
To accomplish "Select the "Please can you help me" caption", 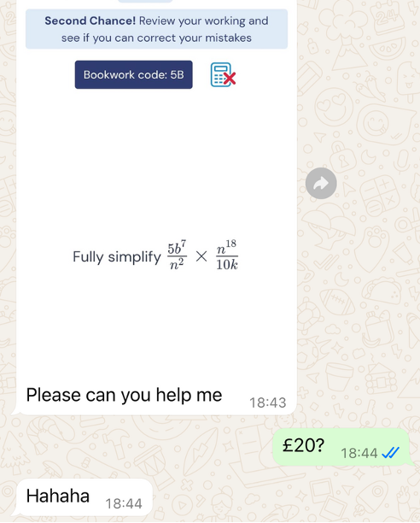I will tap(124, 395).
